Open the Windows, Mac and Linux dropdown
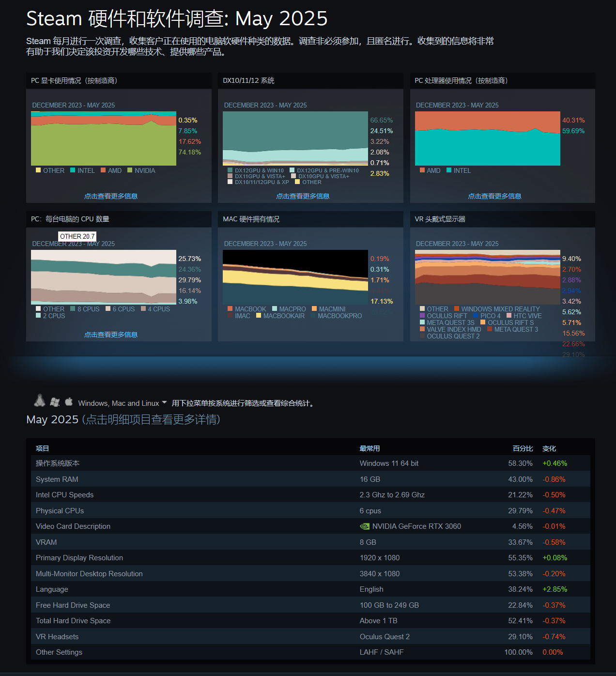 [x=123, y=403]
